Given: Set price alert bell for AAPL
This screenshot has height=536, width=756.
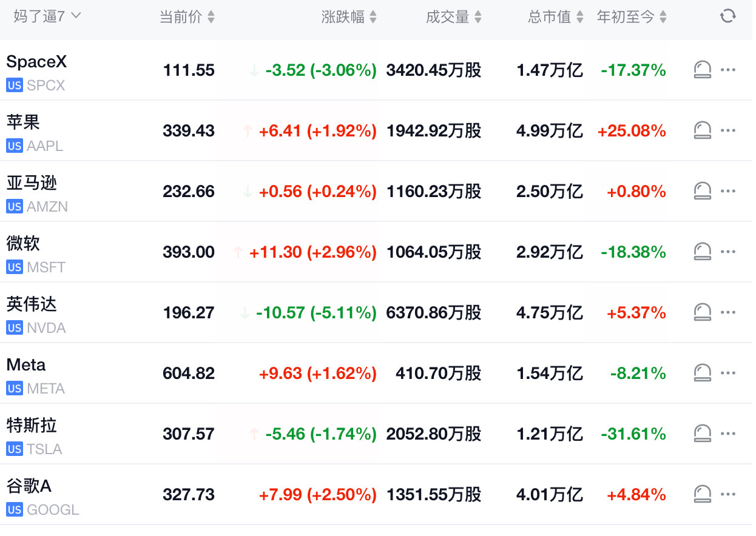Looking at the screenshot, I should [702, 131].
